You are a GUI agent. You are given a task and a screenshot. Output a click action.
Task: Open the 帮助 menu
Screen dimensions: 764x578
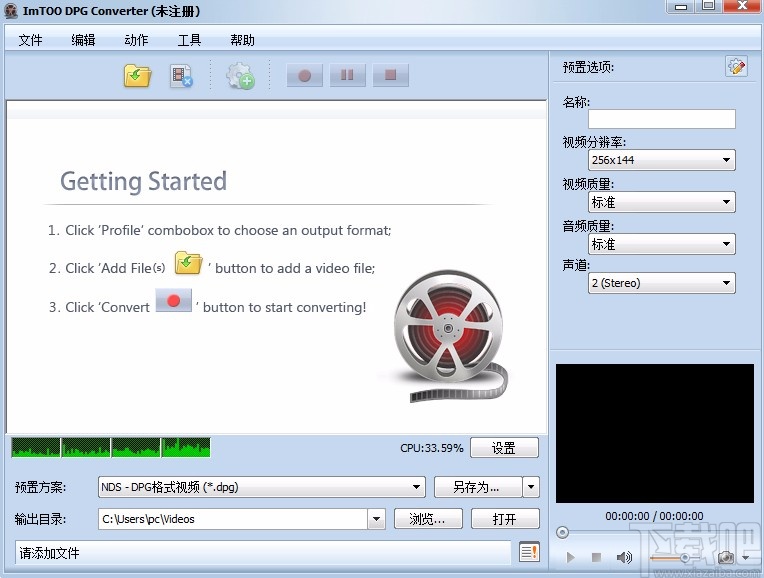(x=243, y=40)
